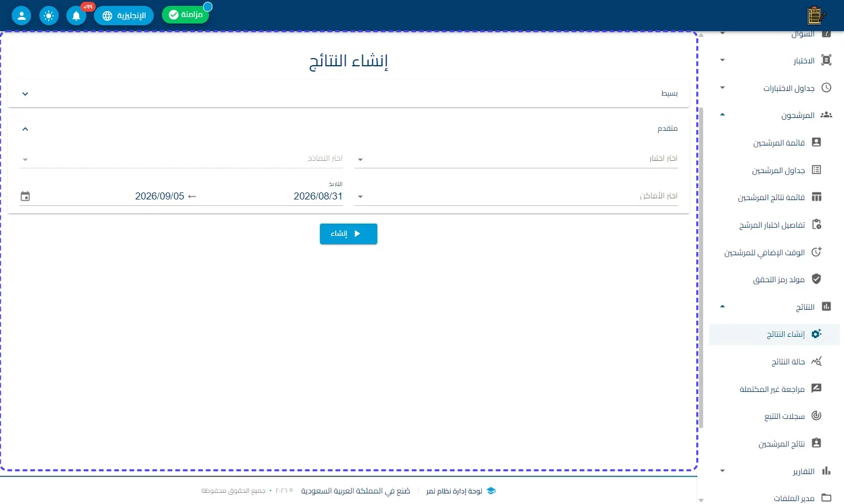Viewport: 844px width, 504px height.
Task: Click the main content vertical scrollbar
Action: click(x=701, y=267)
